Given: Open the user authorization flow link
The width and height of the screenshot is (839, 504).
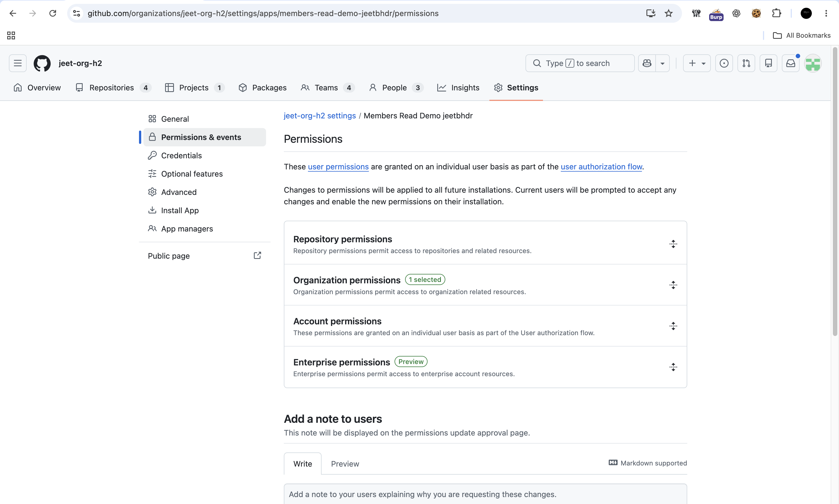Looking at the screenshot, I should pyautogui.click(x=601, y=167).
